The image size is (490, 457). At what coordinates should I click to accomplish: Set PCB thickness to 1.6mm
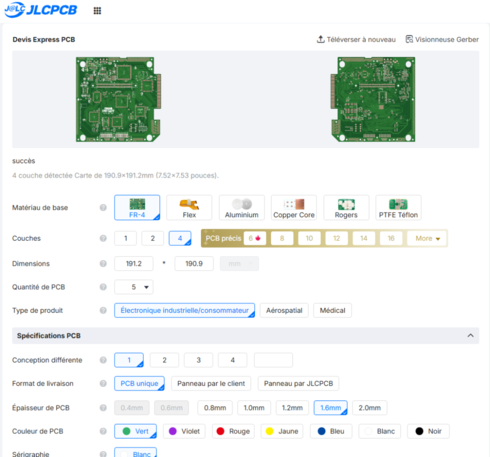click(331, 408)
